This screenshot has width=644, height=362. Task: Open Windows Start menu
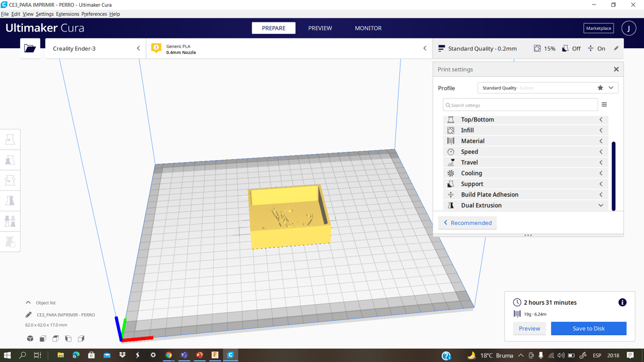(7, 355)
